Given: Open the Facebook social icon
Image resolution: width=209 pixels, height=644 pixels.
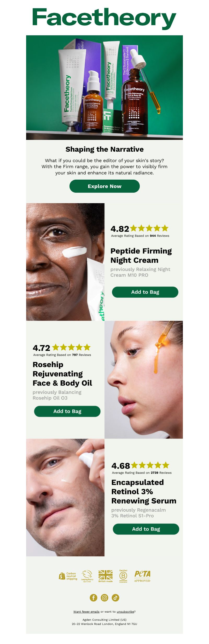Looking at the screenshot, I should pyautogui.click(x=94, y=597).
